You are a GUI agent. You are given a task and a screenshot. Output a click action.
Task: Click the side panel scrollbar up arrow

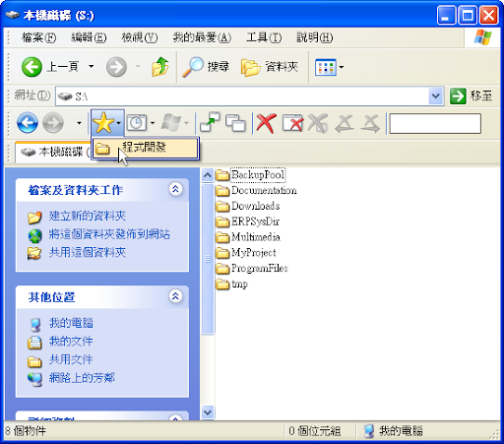coord(208,175)
